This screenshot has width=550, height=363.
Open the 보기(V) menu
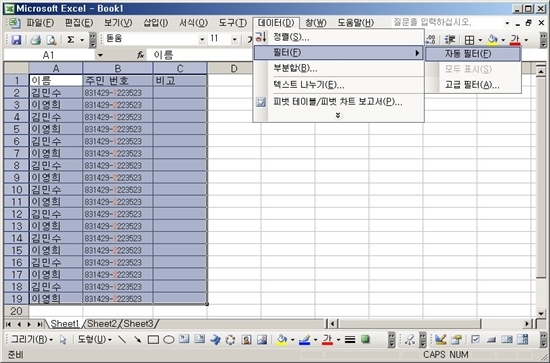tap(118, 23)
